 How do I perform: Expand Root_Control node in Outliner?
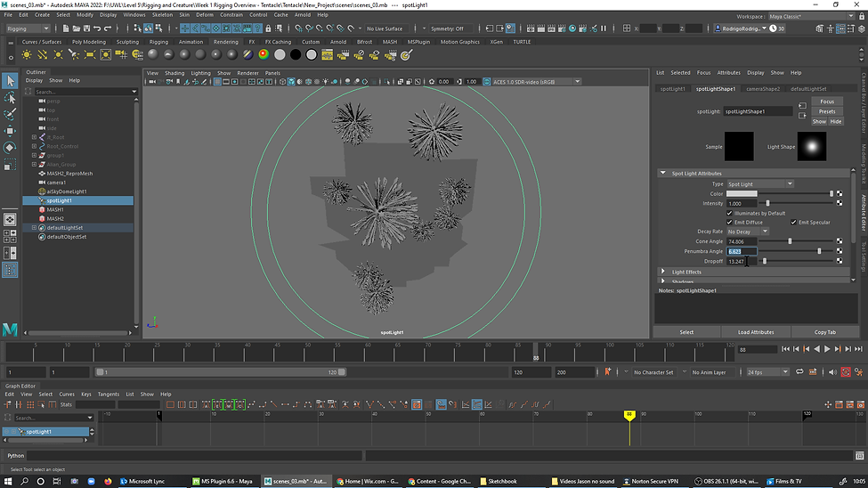click(x=34, y=146)
